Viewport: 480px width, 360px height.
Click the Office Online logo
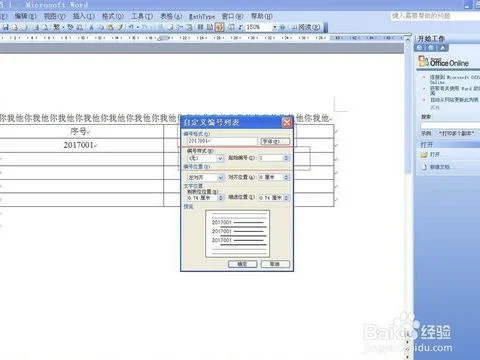point(444,62)
